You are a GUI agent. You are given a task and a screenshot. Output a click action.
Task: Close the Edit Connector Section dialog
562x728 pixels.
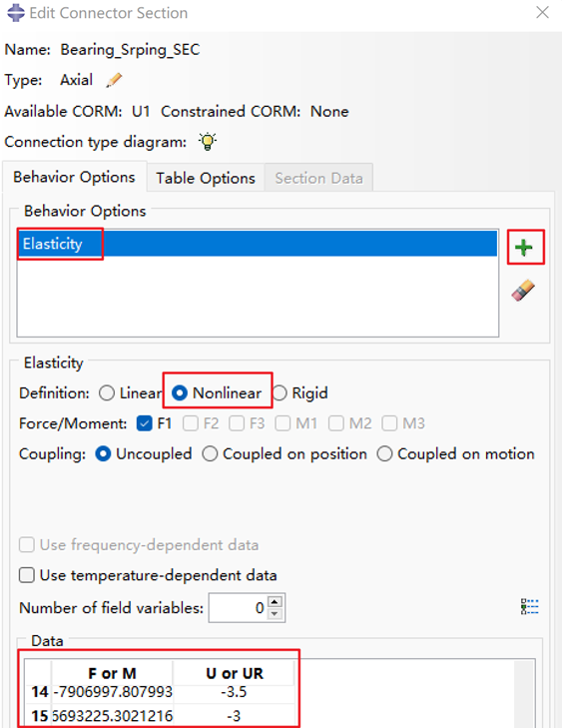(x=542, y=12)
